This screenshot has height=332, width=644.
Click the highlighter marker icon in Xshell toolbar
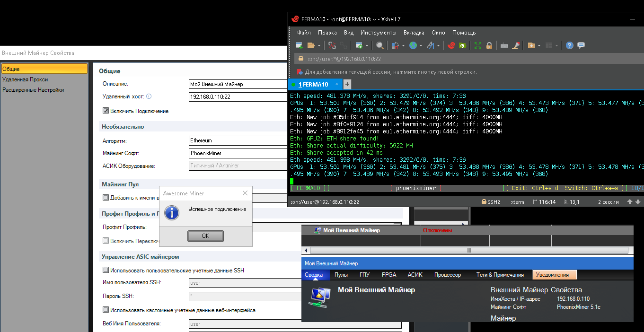[516, 45]
